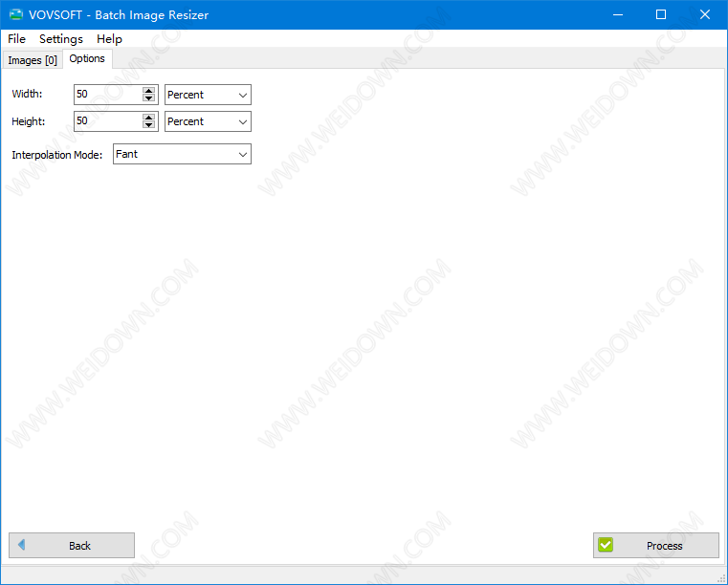Click the Batch Image Resizer app icon
The height and width of the screenshot is (585, 728).
16,15
